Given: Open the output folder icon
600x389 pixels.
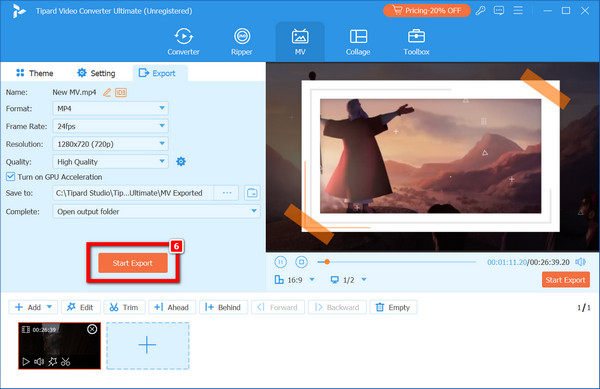Looking at the screenshot, I should pyautogui.click(x=252, y=193).
